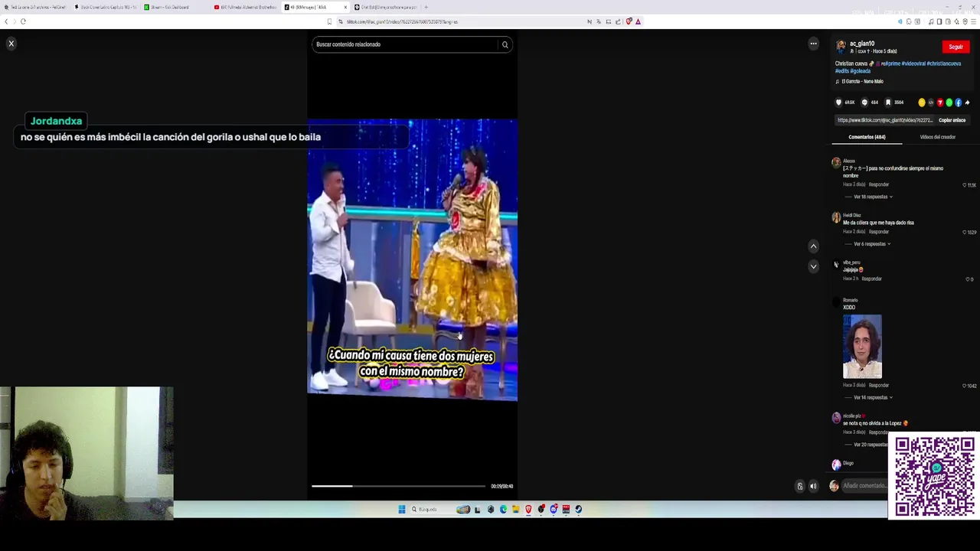The image size is (980, 551).
Task: Open the #christiancueva hashtag
Action: pyautogui.click(x=943, y=64)
